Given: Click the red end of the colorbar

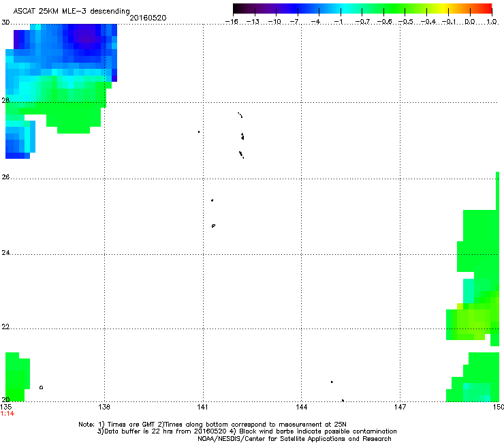Looking at the screenshot, I should (487, 9).
